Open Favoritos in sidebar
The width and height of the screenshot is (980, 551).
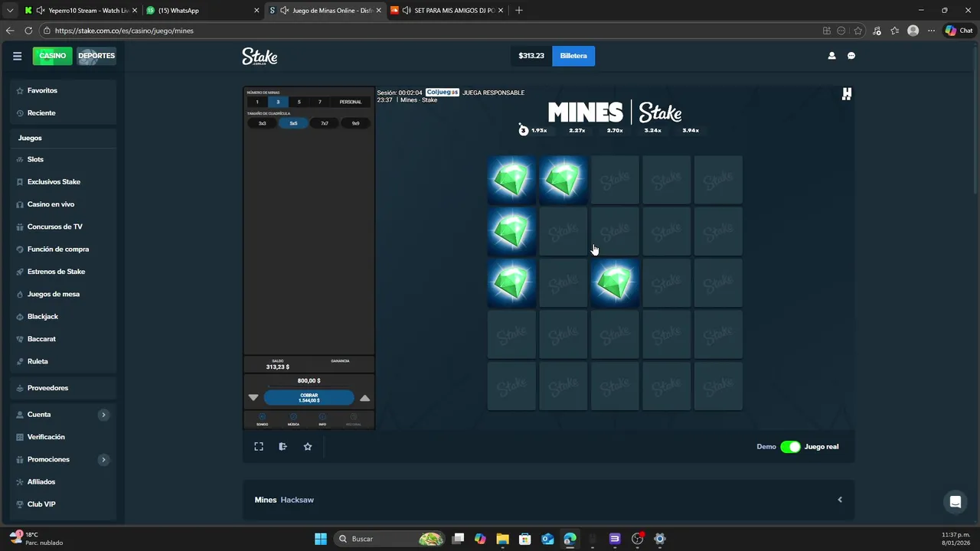click(42, 90)
